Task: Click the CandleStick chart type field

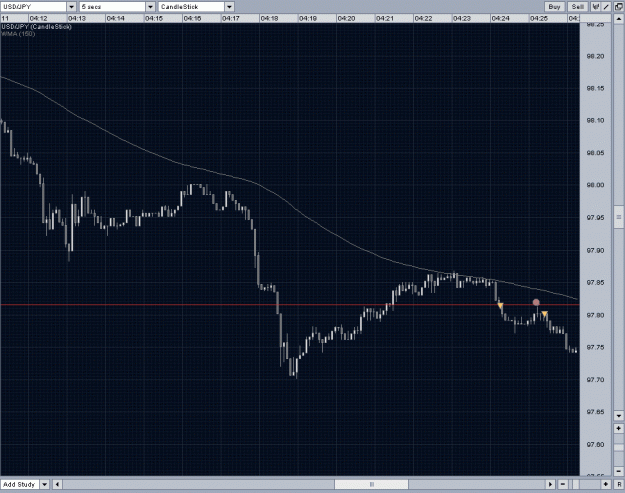Action: (x=191, y=7)
